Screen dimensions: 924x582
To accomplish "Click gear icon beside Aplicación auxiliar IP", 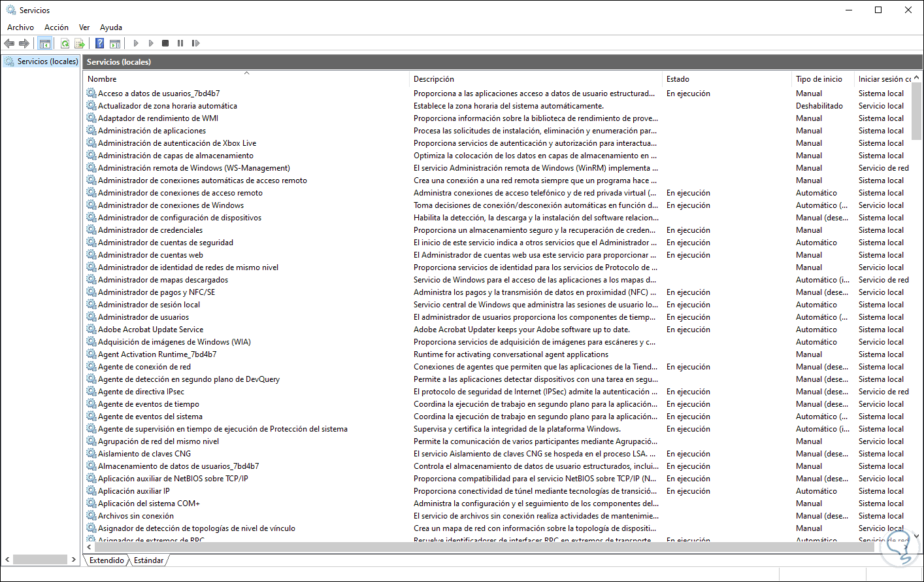I will click(x=91, y=491).
